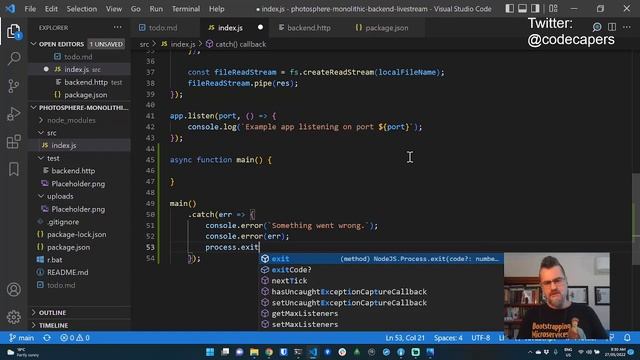Open the Go menu

(136, 9)
